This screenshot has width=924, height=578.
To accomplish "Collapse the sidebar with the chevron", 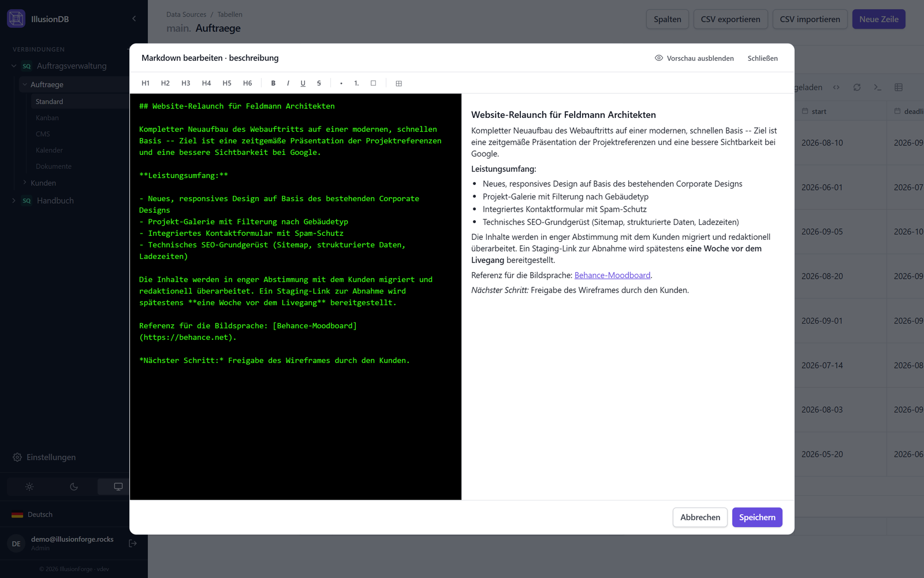I will 134,18.
